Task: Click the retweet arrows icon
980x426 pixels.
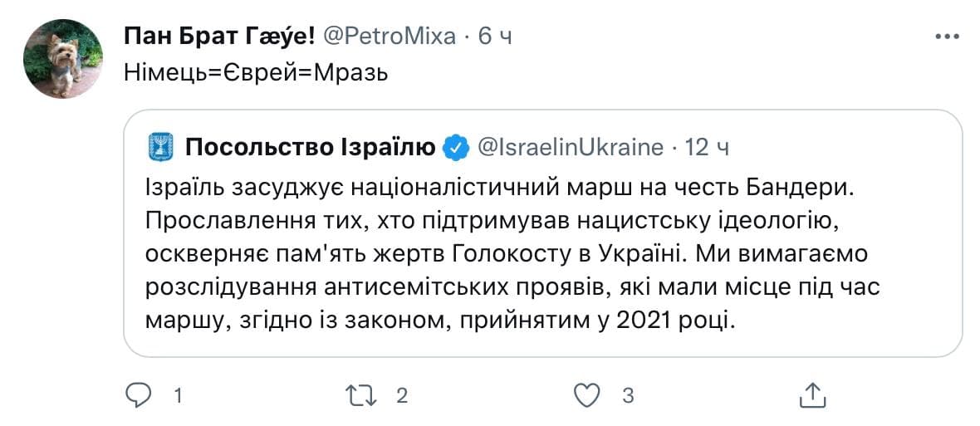Action: [x=363, y=395]
